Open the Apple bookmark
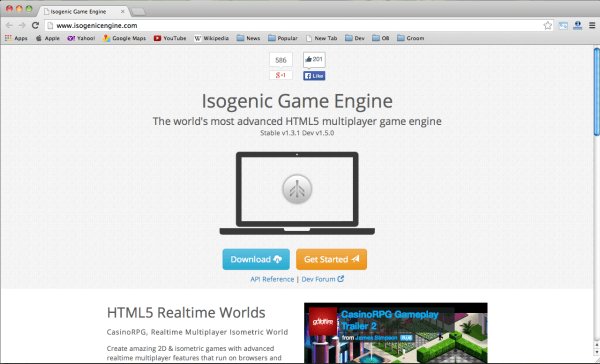The image size is (600, 364). pos(47,38)
